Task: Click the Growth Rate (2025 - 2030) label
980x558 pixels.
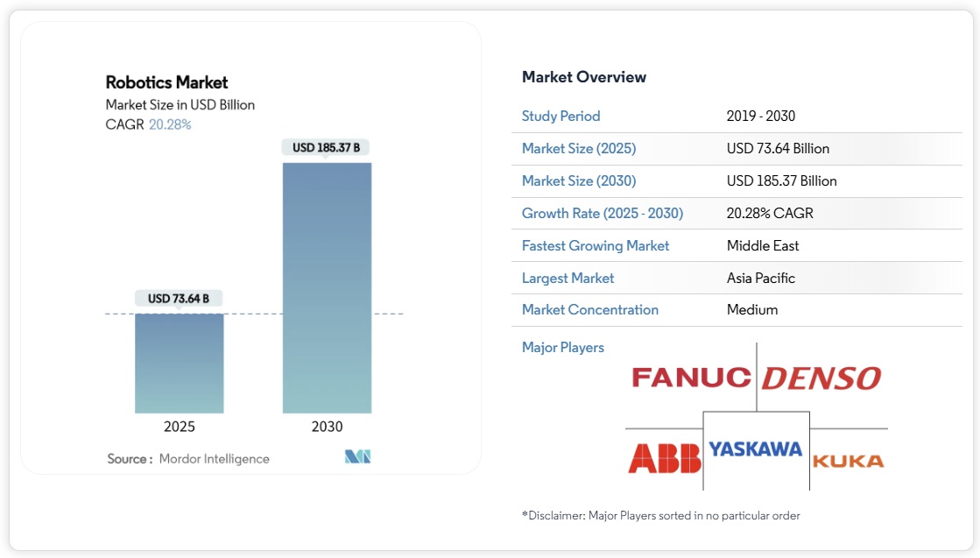Action: pyautogui.click(x=603, y=213)
